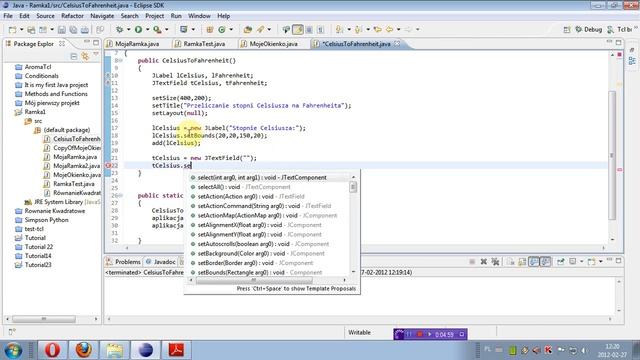This screenshot has width=640, height=360.
Task: Select setBackground(Color arg0) completion proposal
Action: pyautogui.click(x=261, y=253)
